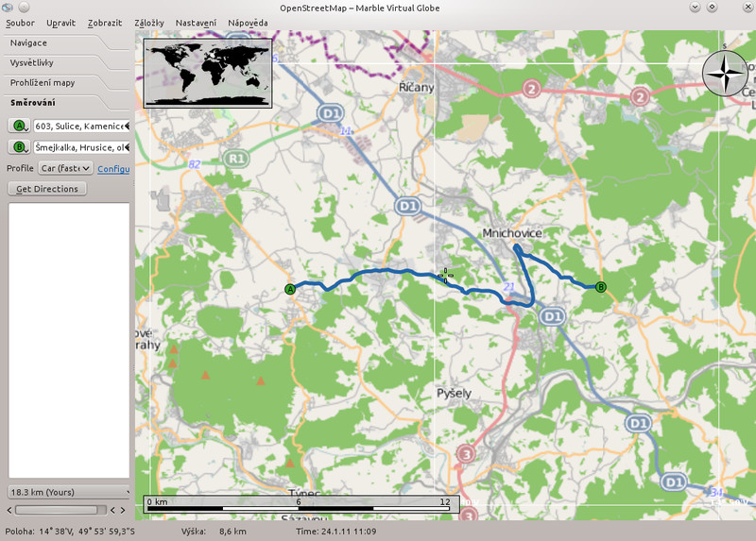Viewport: 756px width, 541px height.
Task: Click the exit number 21 label
Action: click(x=509, y=287)
